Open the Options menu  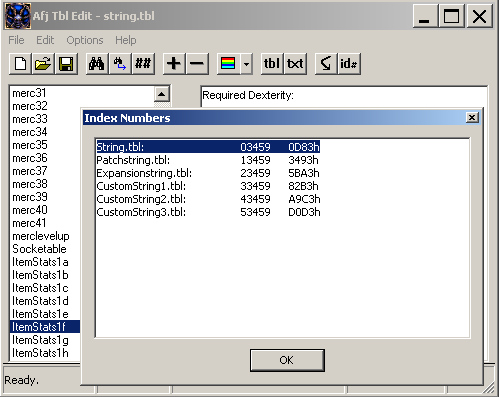pyautogui.click(x=85, y=40)
